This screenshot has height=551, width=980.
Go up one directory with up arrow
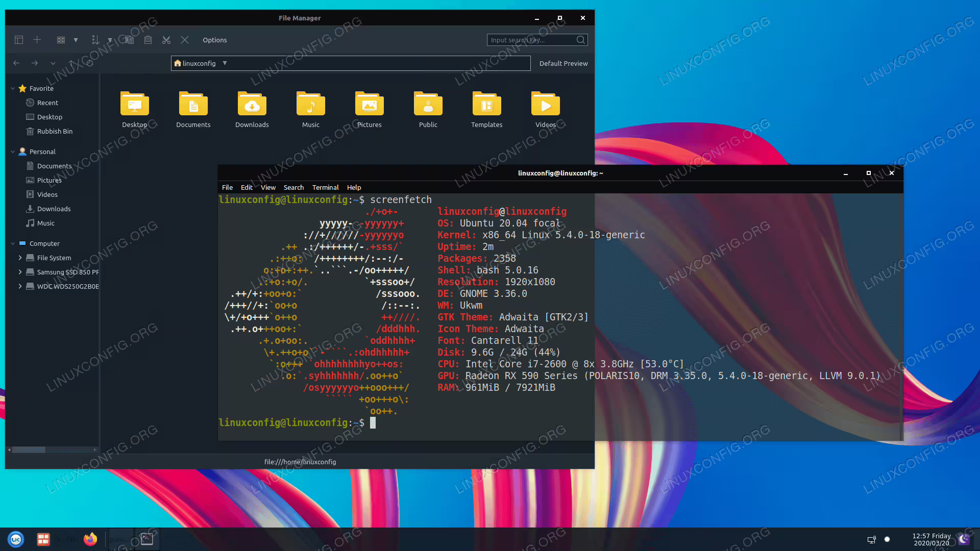(x=71, y=63)
